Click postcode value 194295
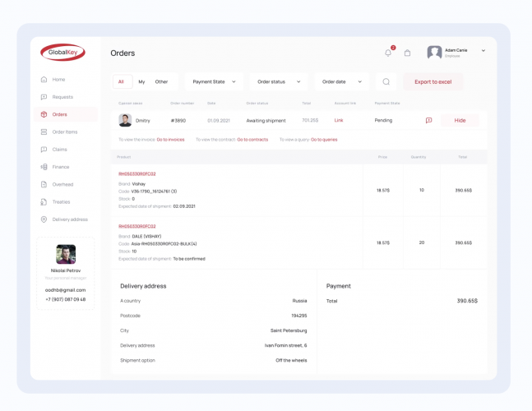Image resolution: width=532 pixels, height=411 pixels. click(x=299, y=316)
